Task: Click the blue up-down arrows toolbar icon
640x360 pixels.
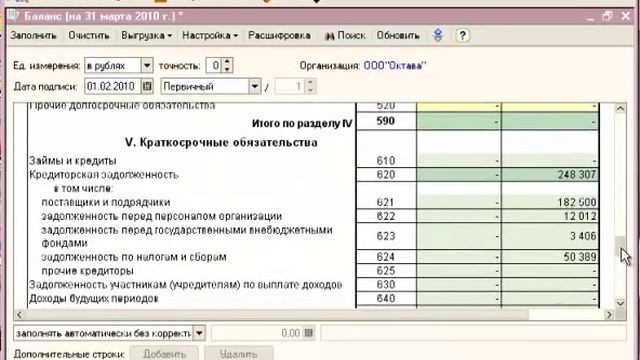Action: [x=438, y=36]
